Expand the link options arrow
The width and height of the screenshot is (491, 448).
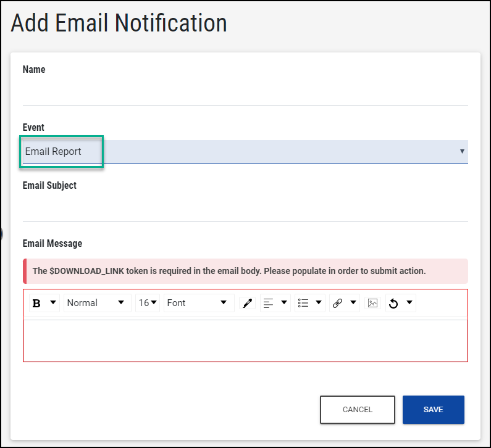[x=353, y=302]
